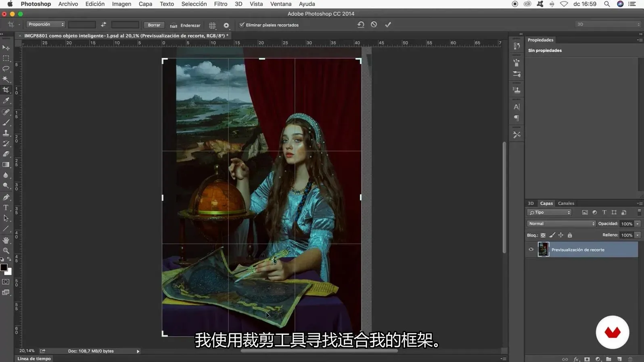Select the Zoom tool

(6, 250)
